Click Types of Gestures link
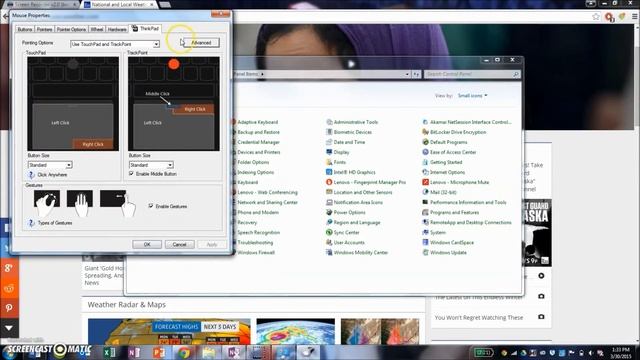This screenshot has height=360, width=640. [55, 223]
